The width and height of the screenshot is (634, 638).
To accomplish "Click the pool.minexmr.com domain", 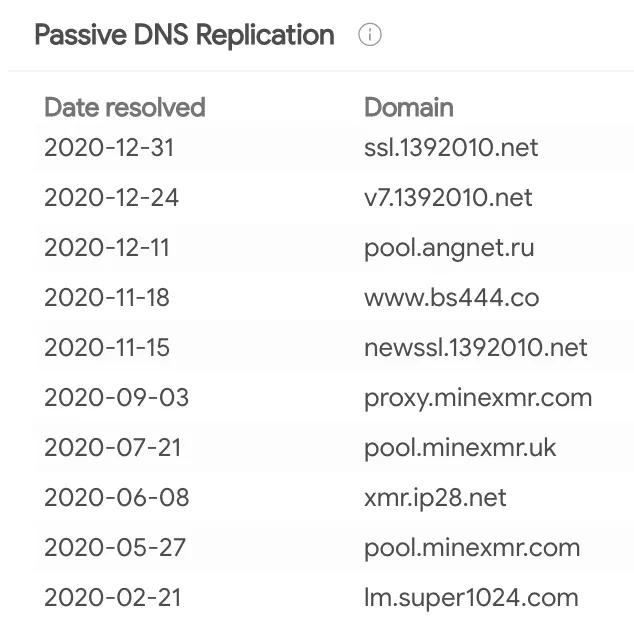I will [472, 548].
